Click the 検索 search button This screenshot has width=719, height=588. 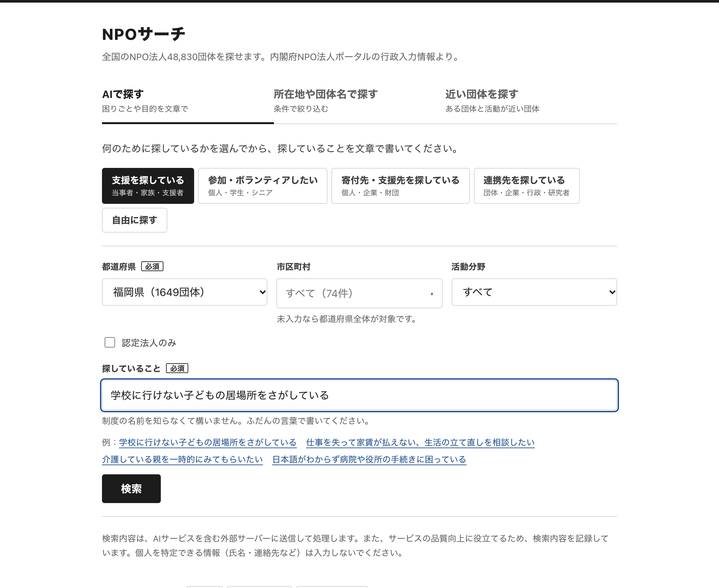(131, 489)
